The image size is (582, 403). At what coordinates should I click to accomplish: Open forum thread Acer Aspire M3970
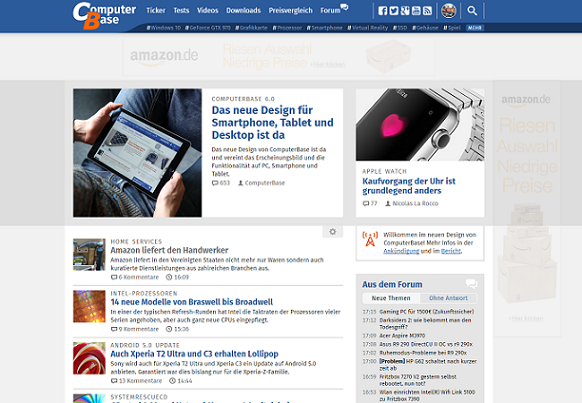coord(402,335)
